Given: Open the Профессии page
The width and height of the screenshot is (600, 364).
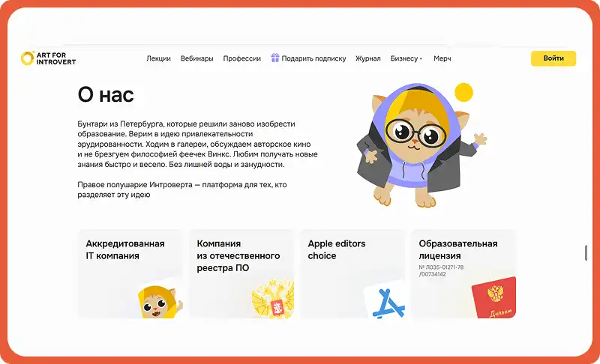Looking at the screenshot, I should [x=241, y=58].
